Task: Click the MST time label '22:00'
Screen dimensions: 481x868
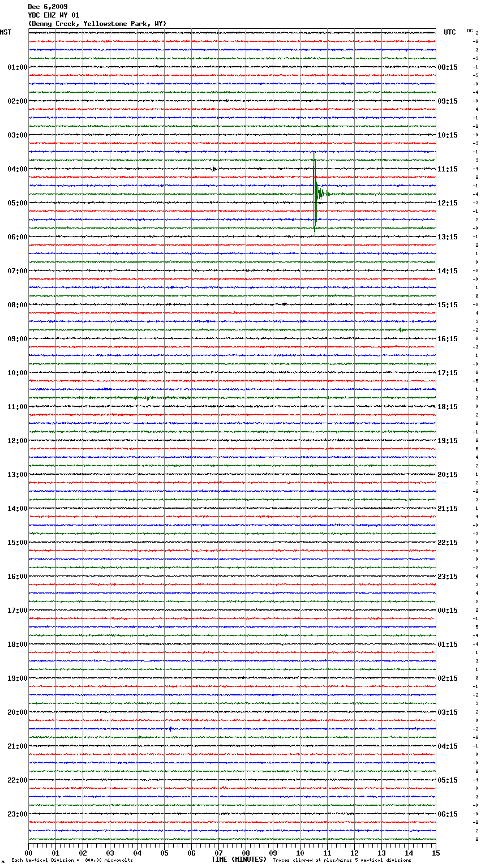Action: click(18, 780)
